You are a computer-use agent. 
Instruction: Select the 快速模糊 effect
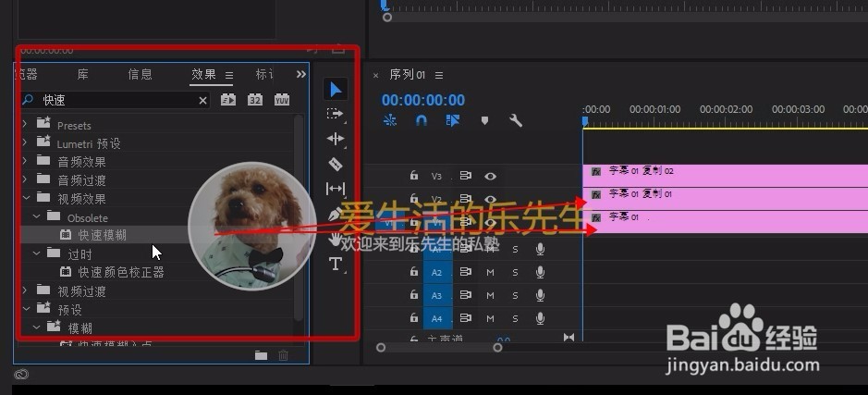pos(103,236)
